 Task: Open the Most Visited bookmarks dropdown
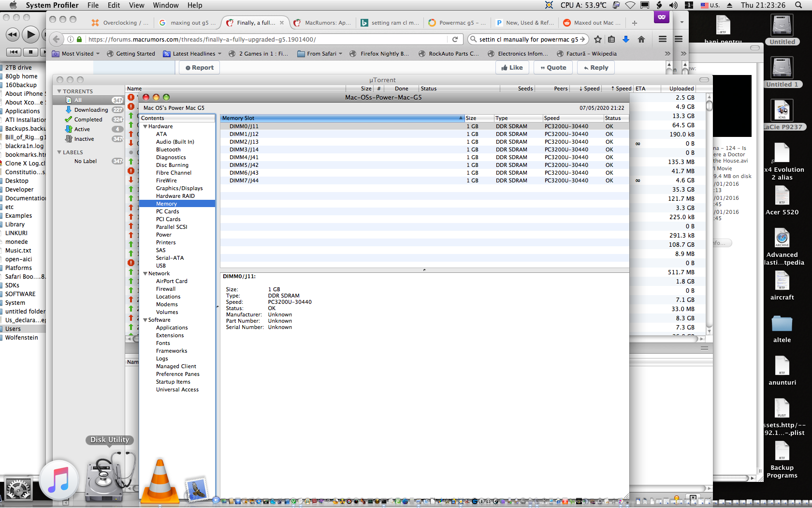(76, 54)
